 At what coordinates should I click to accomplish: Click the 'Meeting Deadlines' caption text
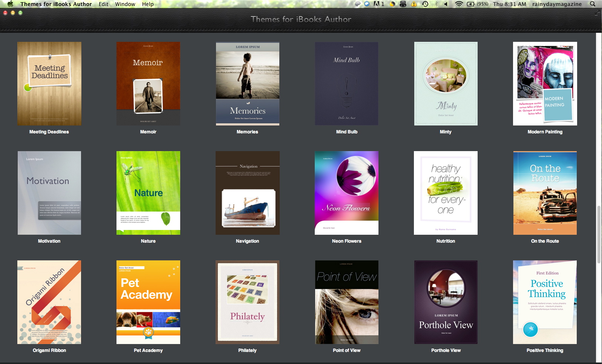tap(49, 132)
